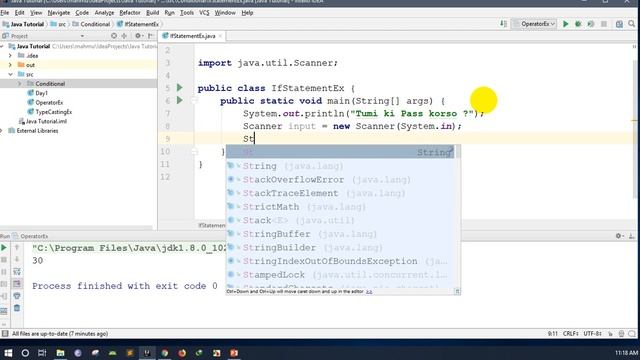Open the VCS menu
The width and height of the screenshot is (640, 360).
pos(204,13)
